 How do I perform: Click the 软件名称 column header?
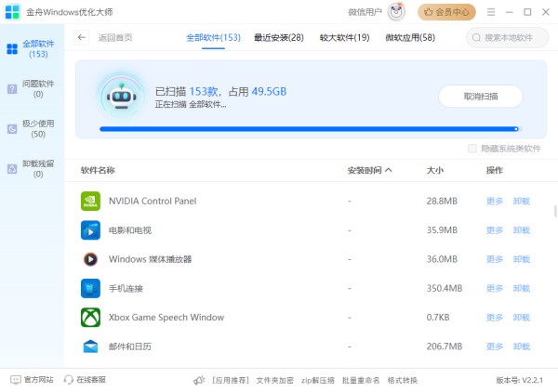click(x=98, y=171)
